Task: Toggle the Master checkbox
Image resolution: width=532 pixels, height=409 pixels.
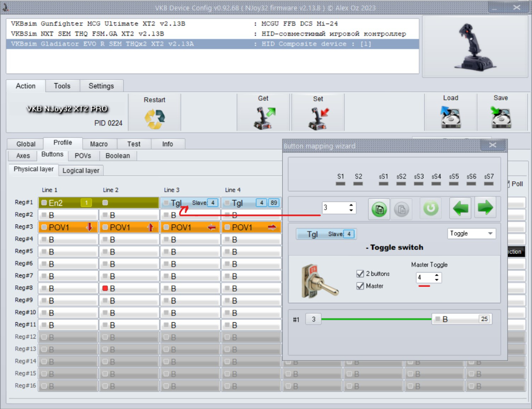Action: [360, 286]
